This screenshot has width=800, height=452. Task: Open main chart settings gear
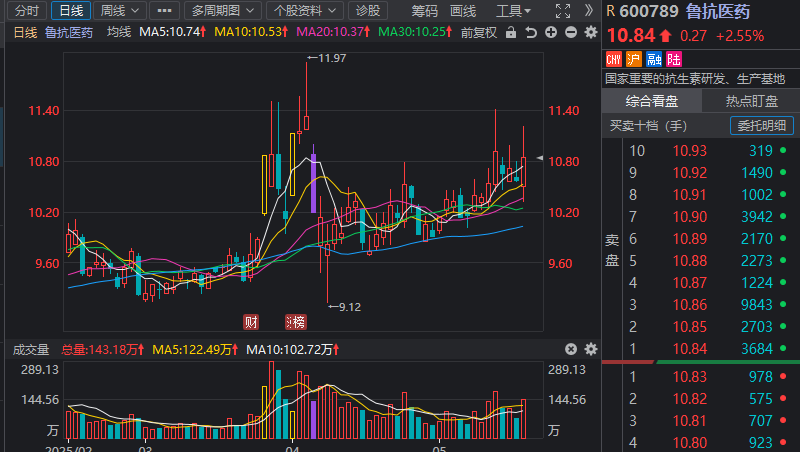point(589,32)
